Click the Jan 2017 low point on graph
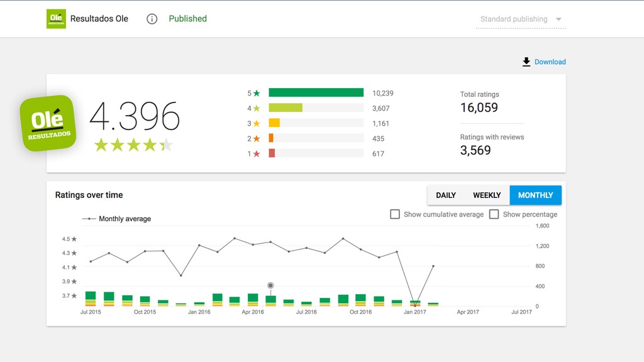The image size is (644, 362). point(415,305)
